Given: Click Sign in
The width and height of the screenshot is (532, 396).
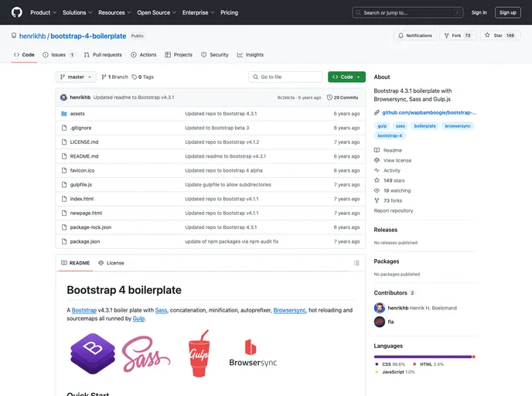Looking at the screenshot, I should 479,12.
